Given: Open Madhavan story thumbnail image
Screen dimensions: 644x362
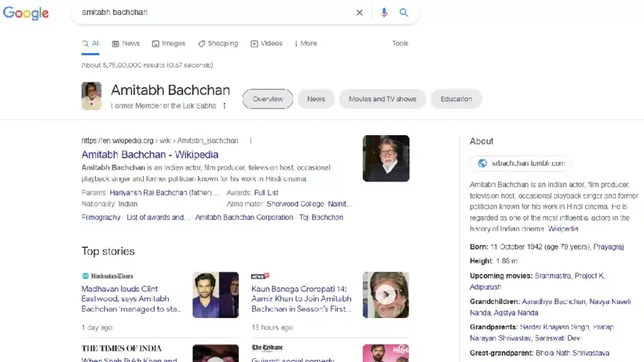Looking at the screenshot, I should click(x=216, y=295).
